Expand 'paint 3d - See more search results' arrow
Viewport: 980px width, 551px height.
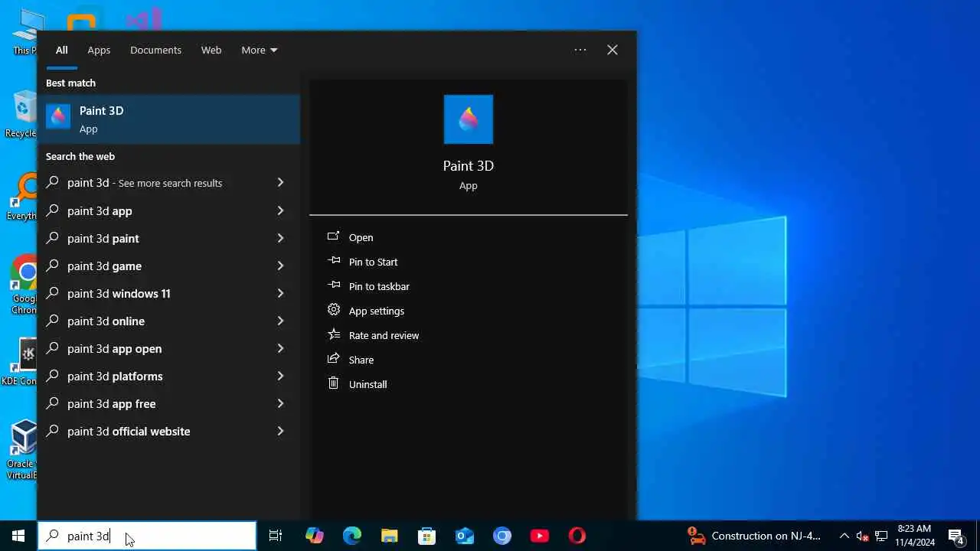[x=280, y=183]
